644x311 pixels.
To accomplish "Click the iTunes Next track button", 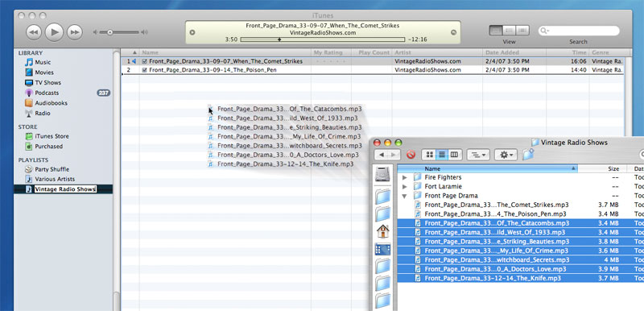I will click(74, 32).
